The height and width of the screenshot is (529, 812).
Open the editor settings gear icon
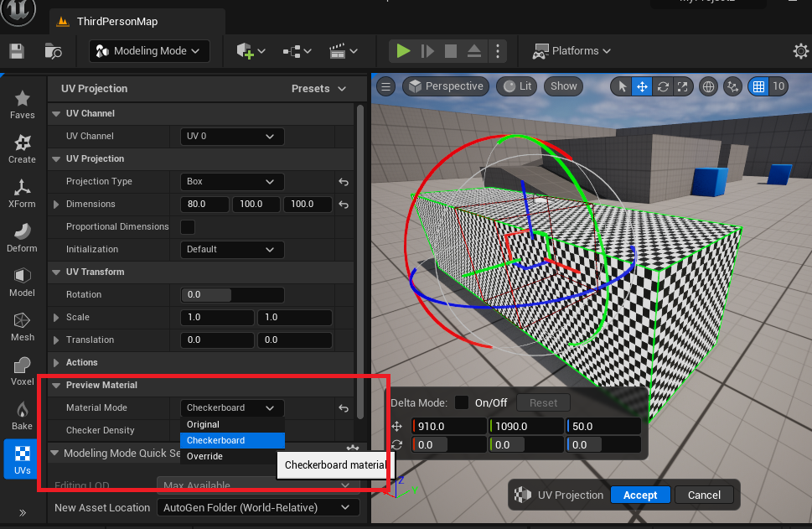tap(800, 51)
